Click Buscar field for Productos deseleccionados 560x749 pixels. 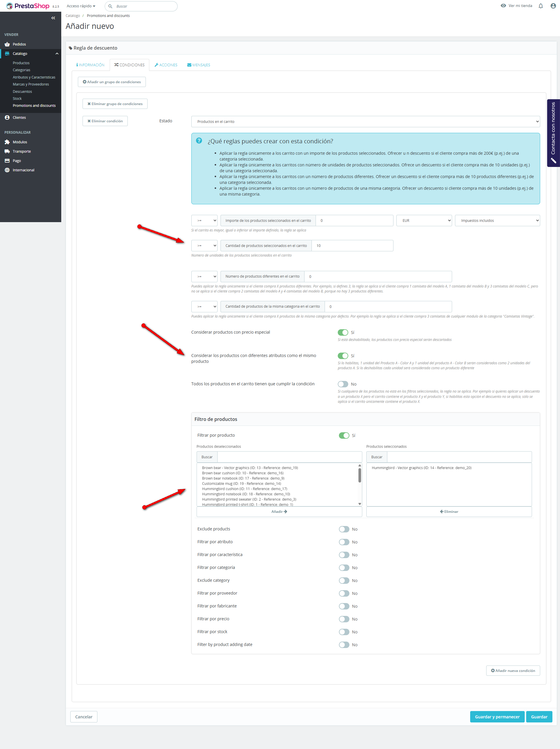point(289,457)
